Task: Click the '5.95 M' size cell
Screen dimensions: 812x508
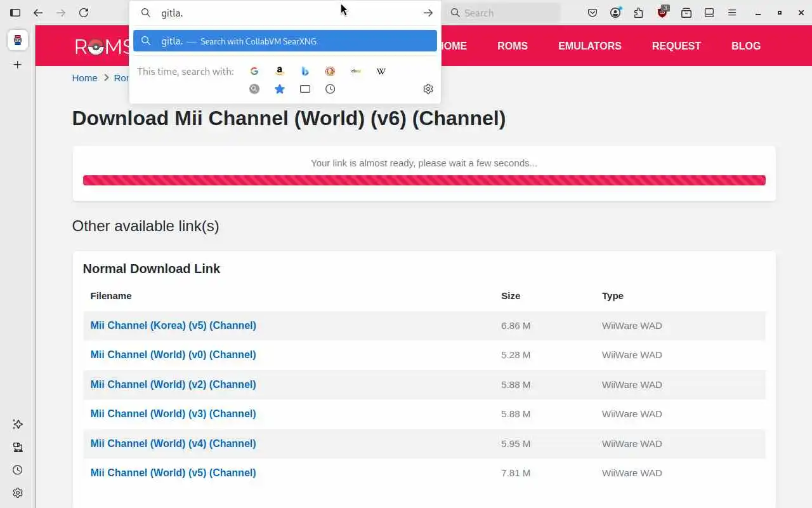Action: point(516,443)
